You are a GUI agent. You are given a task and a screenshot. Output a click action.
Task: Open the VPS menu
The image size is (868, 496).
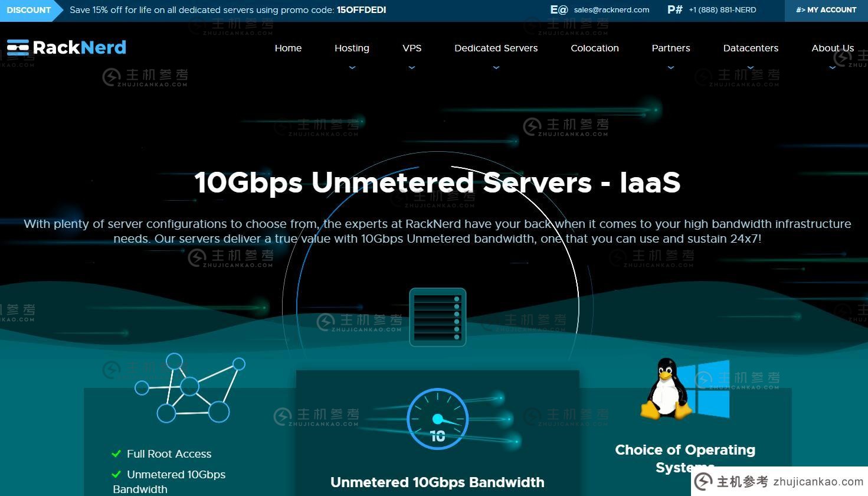point(412,48)
